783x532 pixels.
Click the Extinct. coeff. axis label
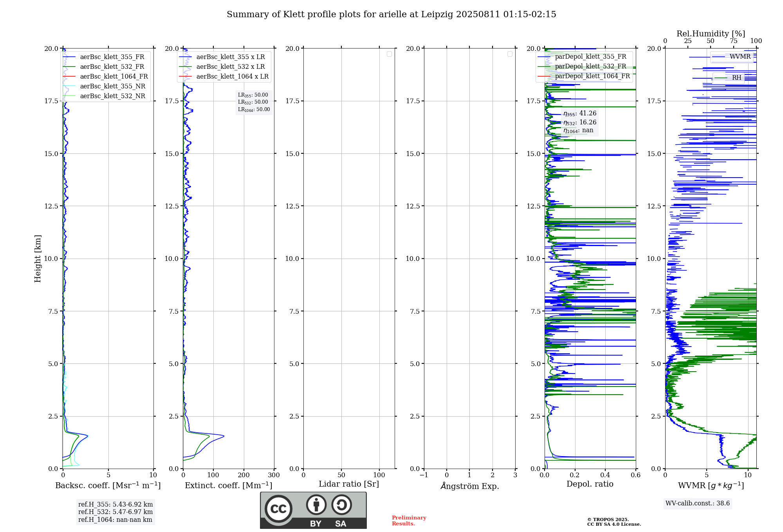pyautogui.click(x=229, y=485)
